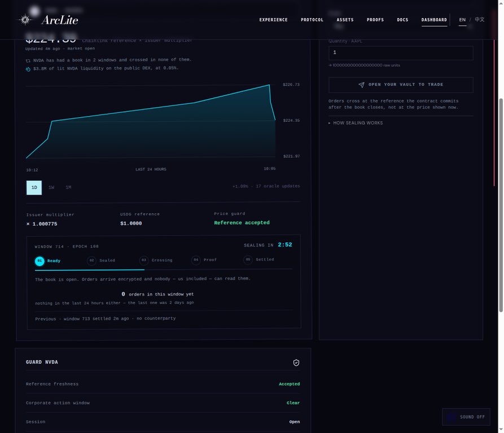
Task: Click the GUARD NVDA heading
Action: coord(42,363)
